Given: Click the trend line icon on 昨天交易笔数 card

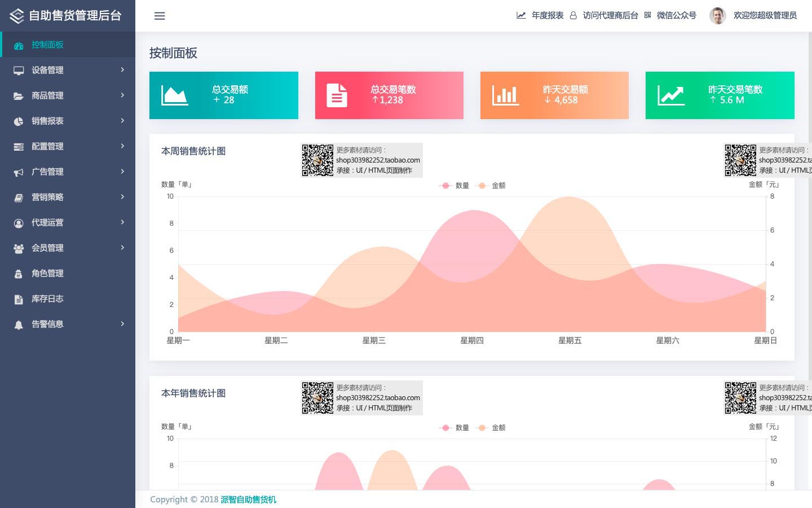Looking at the screenshot, I should 670,95.
